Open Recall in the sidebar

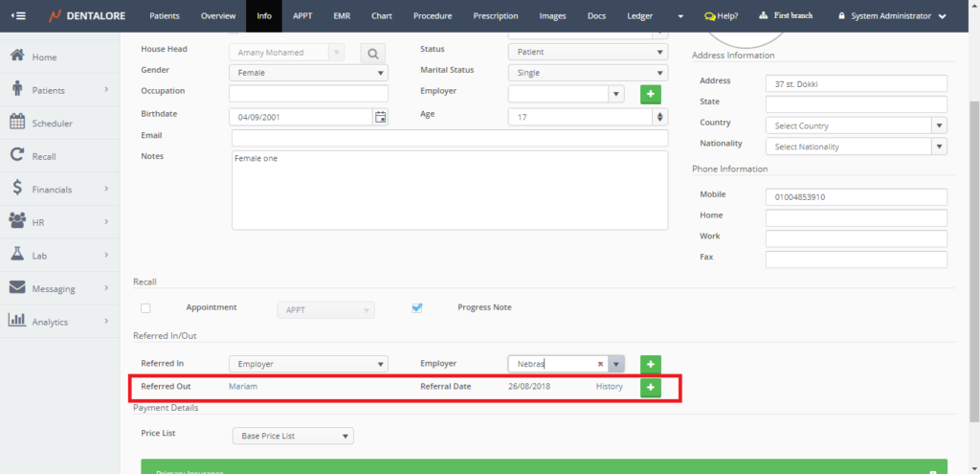(44, 156)
